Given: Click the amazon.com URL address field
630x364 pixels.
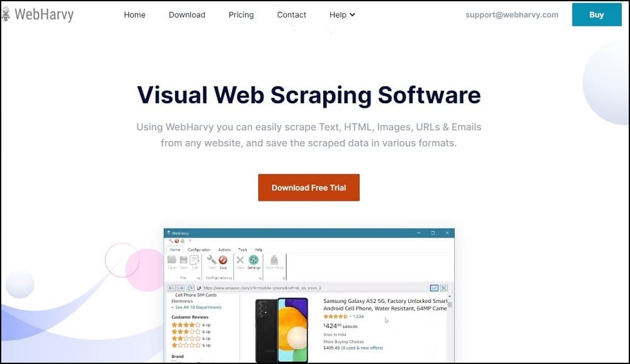Looking at the screenshot, I should (x=316, y=288).
